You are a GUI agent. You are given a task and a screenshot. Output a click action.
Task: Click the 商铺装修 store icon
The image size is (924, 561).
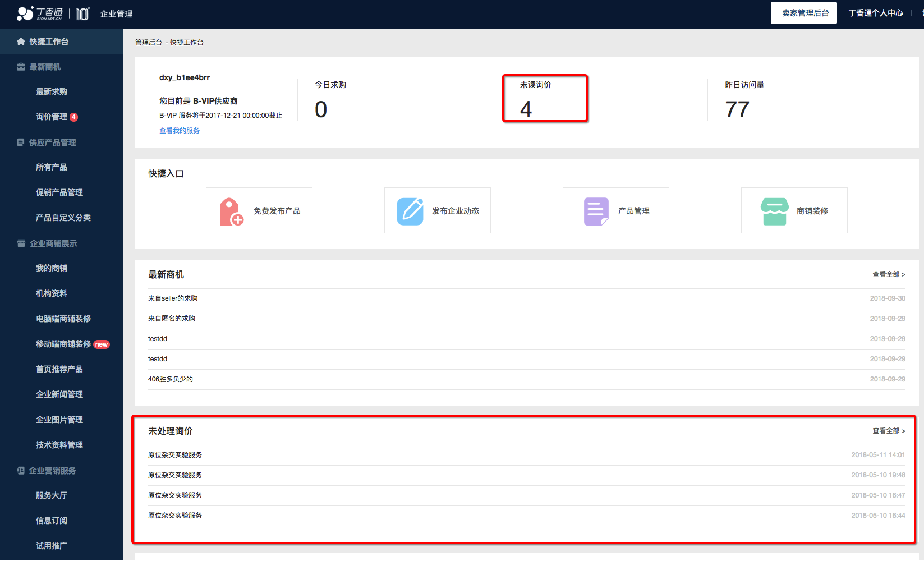click(x=774, y=211)
